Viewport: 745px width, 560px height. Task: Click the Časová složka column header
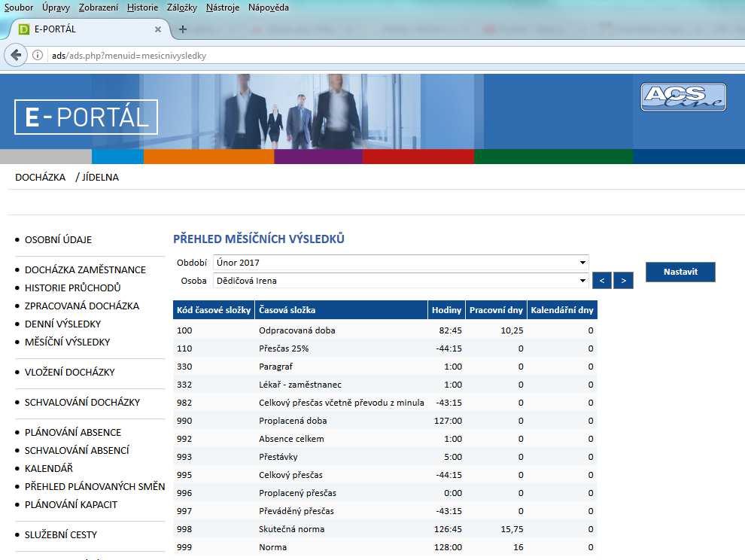[x=341, y=310]
